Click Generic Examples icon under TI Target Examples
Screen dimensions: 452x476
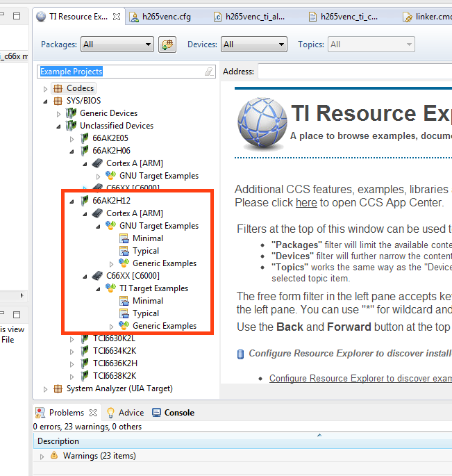point(124,325)
